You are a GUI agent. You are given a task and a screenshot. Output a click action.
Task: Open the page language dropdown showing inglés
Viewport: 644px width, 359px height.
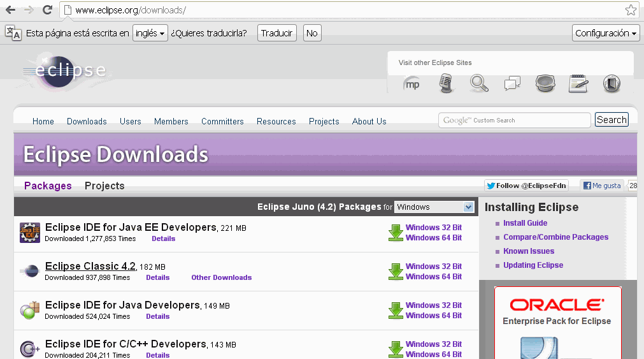pyautogui.click(x=150, y=33)
